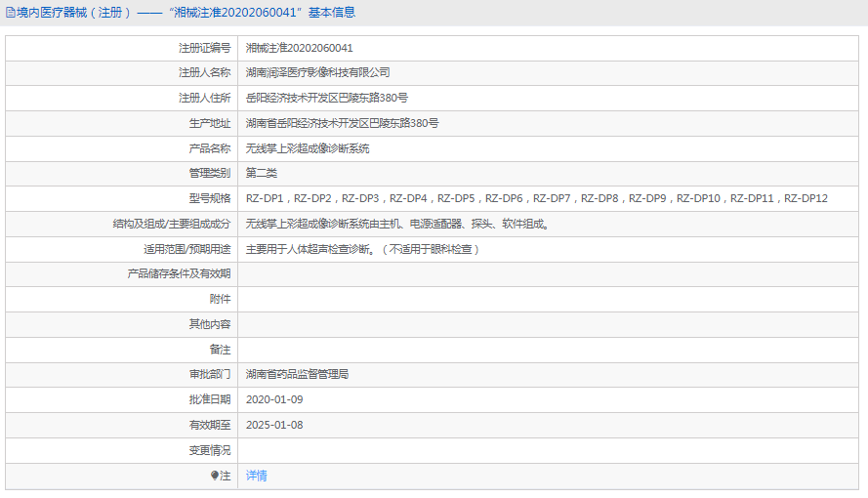Viewport: 868px width, 498px height.
Task: Select expiry date 2025-01-08
Action: [274, 425]
